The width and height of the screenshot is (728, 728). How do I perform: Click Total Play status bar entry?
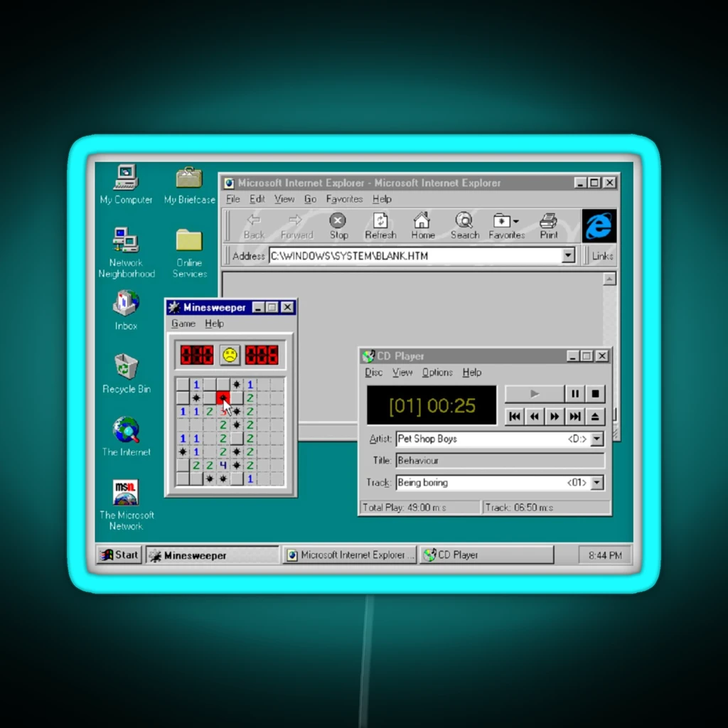coord(419,508)
